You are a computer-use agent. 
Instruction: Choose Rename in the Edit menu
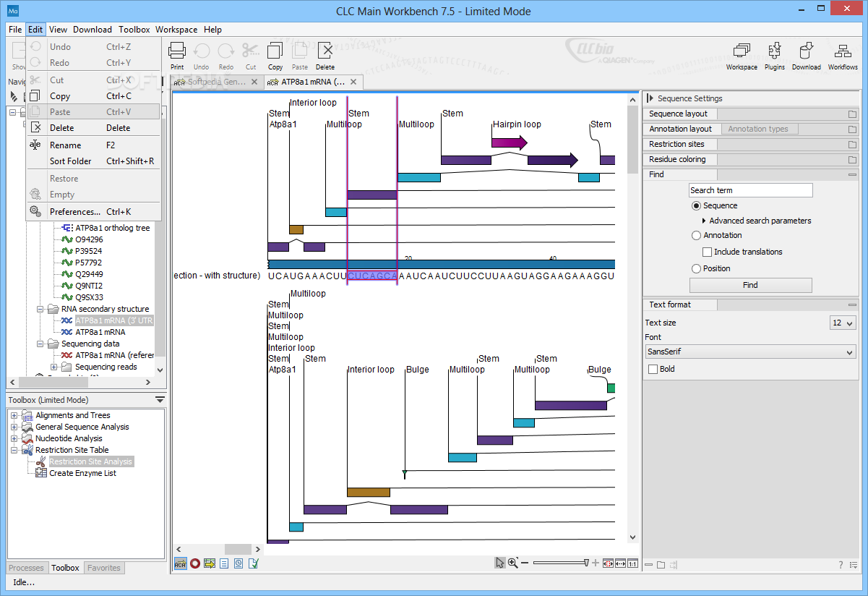(93, 145)
